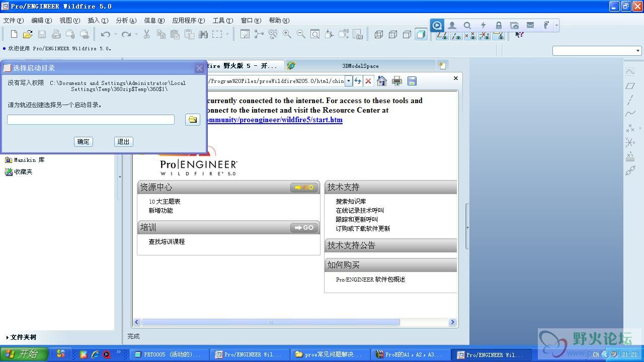Open dropdown arrow next to Redo

click(136, 34)
